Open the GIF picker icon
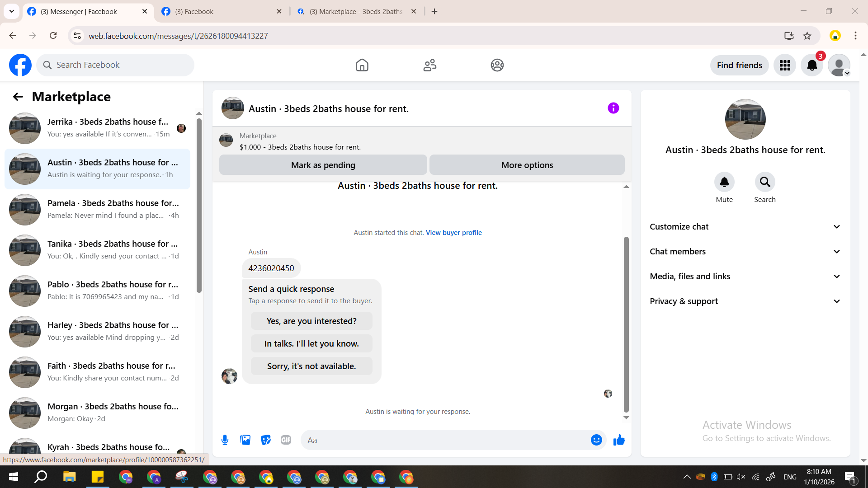 [x=286, y=440]
